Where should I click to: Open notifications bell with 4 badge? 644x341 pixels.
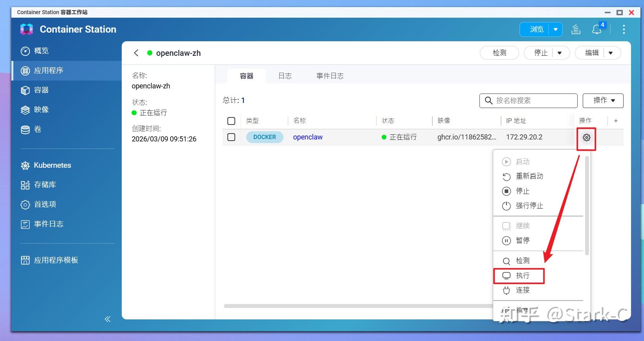pyautogui.click(x=597, y=29)
